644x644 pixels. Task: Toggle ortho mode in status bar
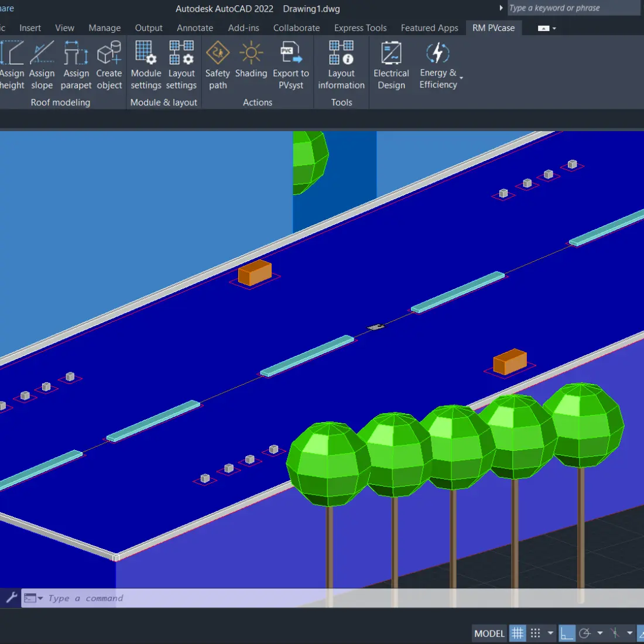pyautogui.click(x=566, y=633)
